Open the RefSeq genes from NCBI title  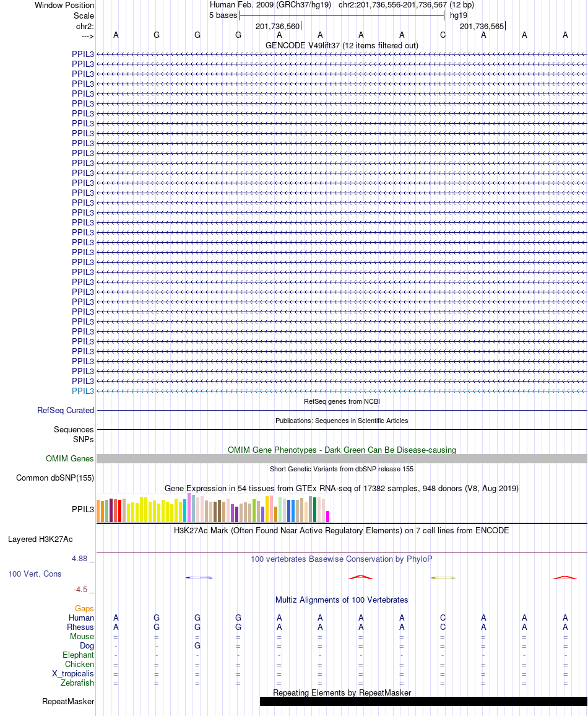(x=342, y=401)
